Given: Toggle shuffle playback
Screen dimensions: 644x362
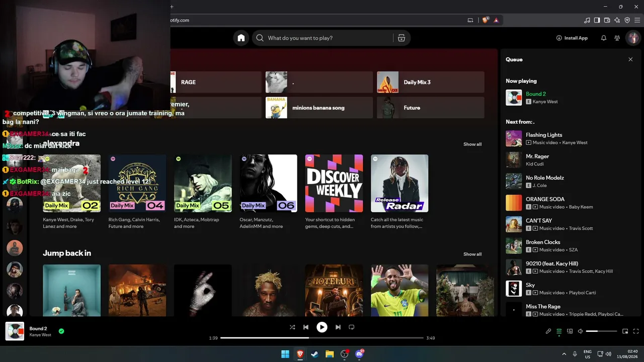Looking at the screenshot, I should 292,327.
